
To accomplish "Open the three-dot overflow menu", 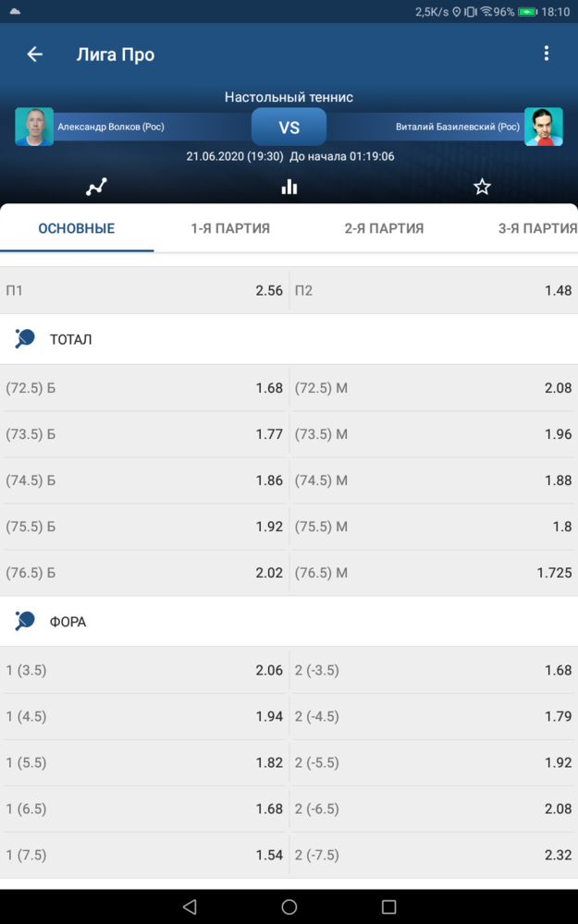I will click(547, 54).
